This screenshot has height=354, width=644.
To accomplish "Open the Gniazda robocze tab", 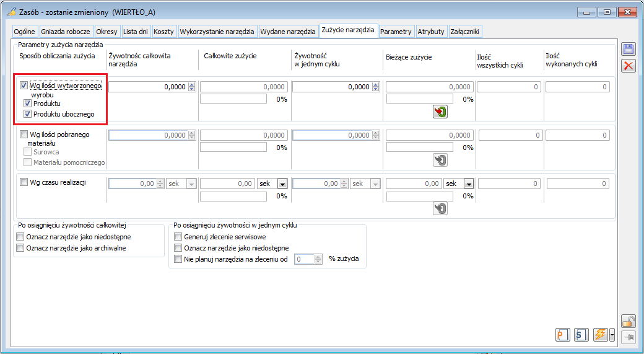I will pos(66,32).
